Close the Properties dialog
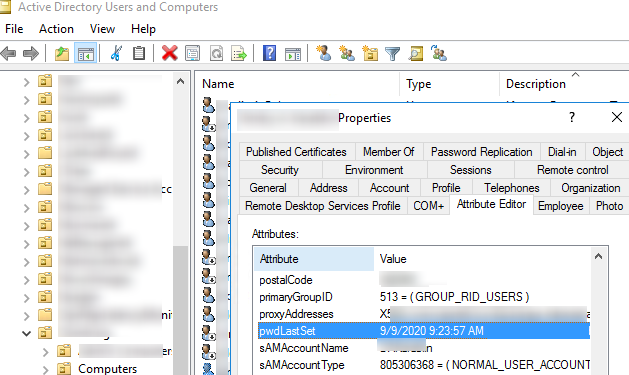 617,117
